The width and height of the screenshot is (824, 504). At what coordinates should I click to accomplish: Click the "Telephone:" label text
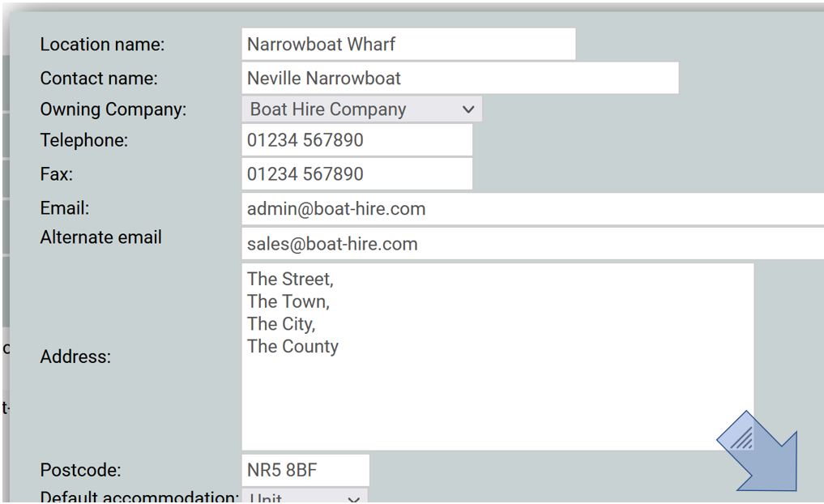click(x=84, y=140)
